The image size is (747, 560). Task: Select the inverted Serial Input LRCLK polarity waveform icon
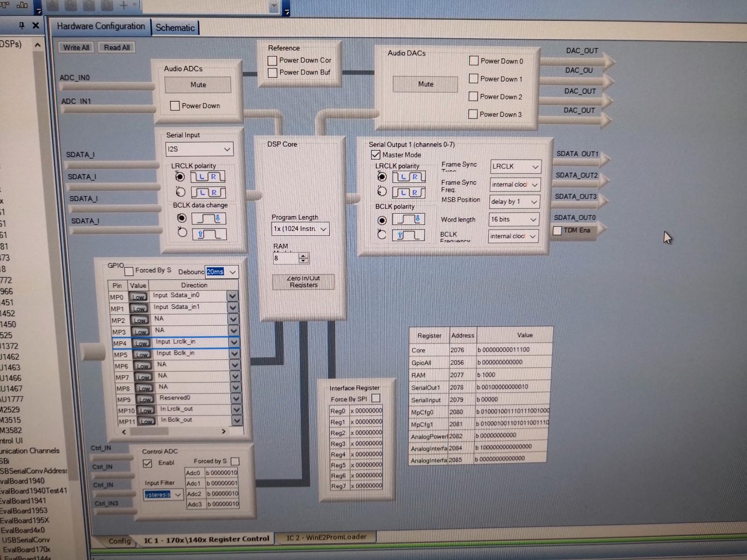point(208,192)
